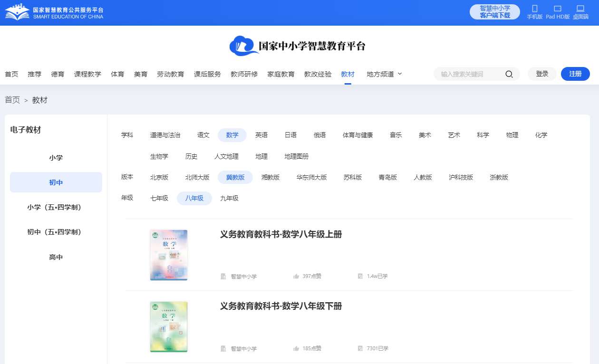Choose the 化学 subject filter

541,135
